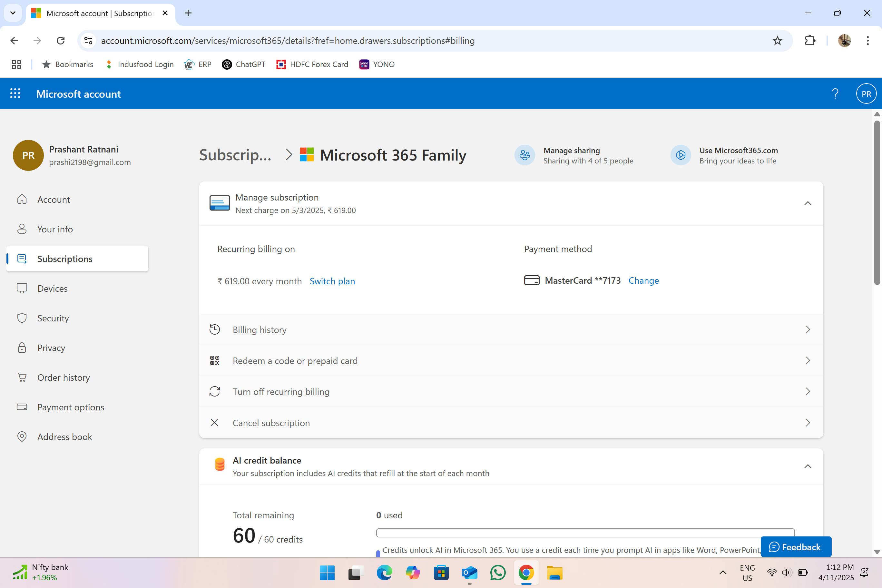Open the Microsoft apps launcher grid icon
This screenshot has width=882, height=588.
click(x=15, y=93)
